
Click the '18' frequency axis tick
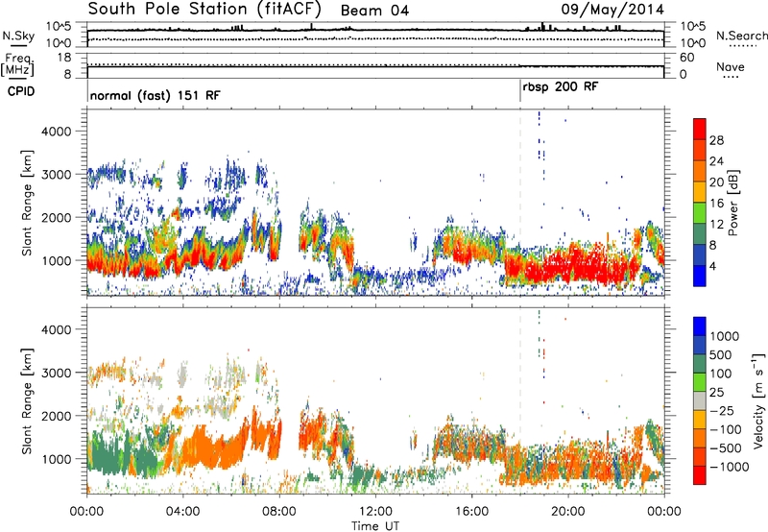(x=64, y=58)
